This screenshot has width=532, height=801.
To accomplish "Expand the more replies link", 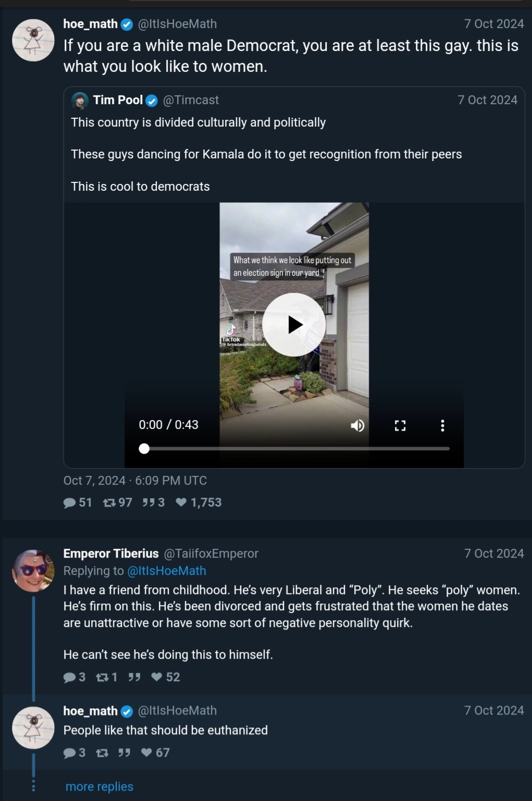I will pyautogui.click(x=100, y=786).
